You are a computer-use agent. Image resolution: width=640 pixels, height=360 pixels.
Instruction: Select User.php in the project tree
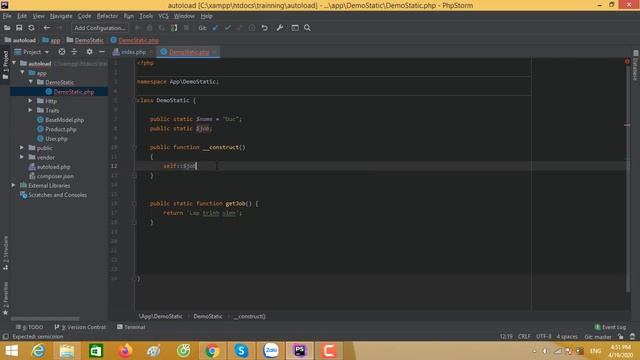(x=56, y=138)
